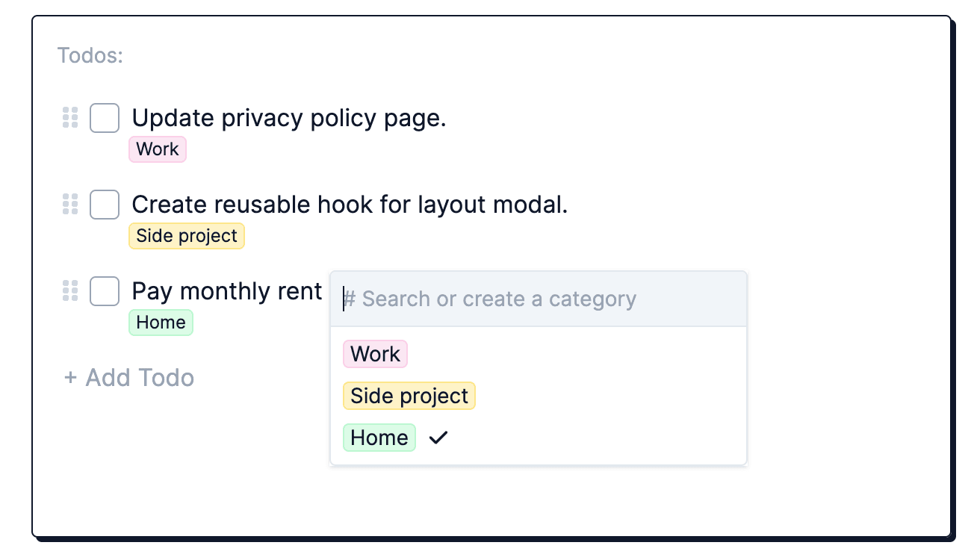Click the Add Todo button

130,378
